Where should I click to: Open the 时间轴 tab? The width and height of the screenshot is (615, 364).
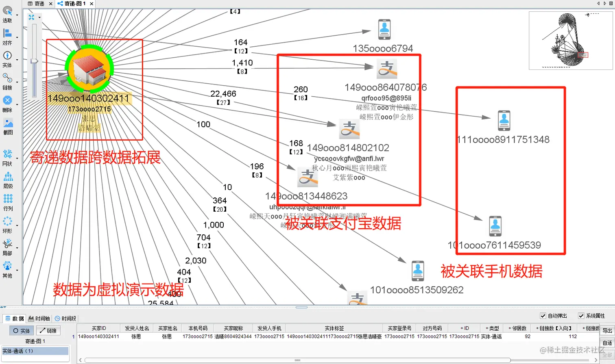point(39,318)
